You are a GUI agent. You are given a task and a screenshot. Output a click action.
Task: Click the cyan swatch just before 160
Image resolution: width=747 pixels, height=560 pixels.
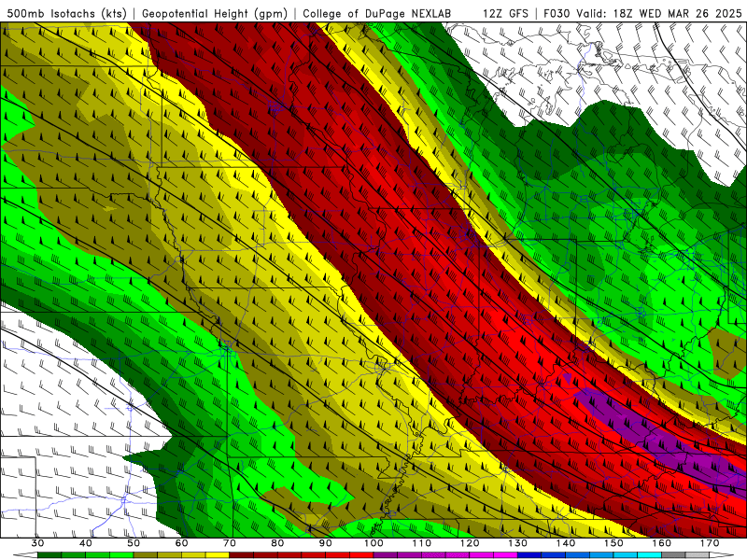[x=650, y=555]
